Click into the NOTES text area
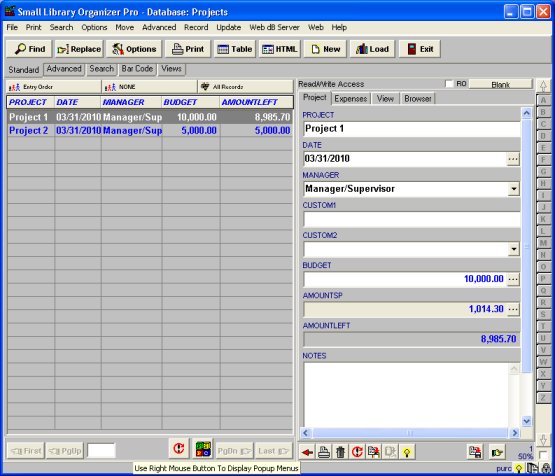This screenshot has width=555, height=476. [406, 395]
